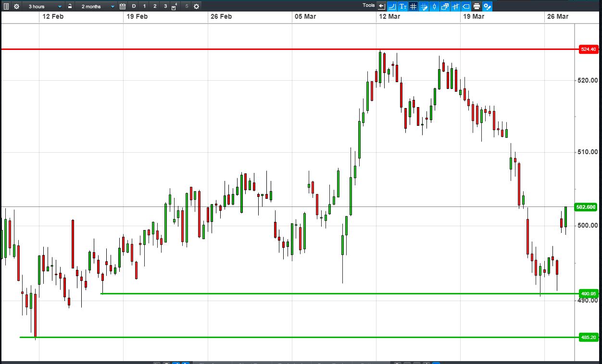Open layout settings gear after slot 5
This screenshot has width=602, height=364.
click(196, 6)
